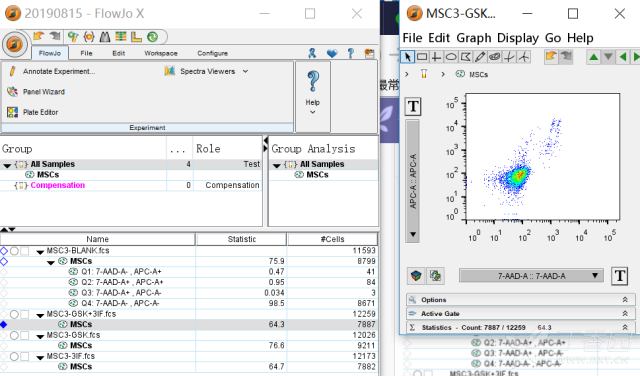Open the 7-AAD-A X-axis parameter dropdown
640x376 pixels.
[x=531, y=276]
